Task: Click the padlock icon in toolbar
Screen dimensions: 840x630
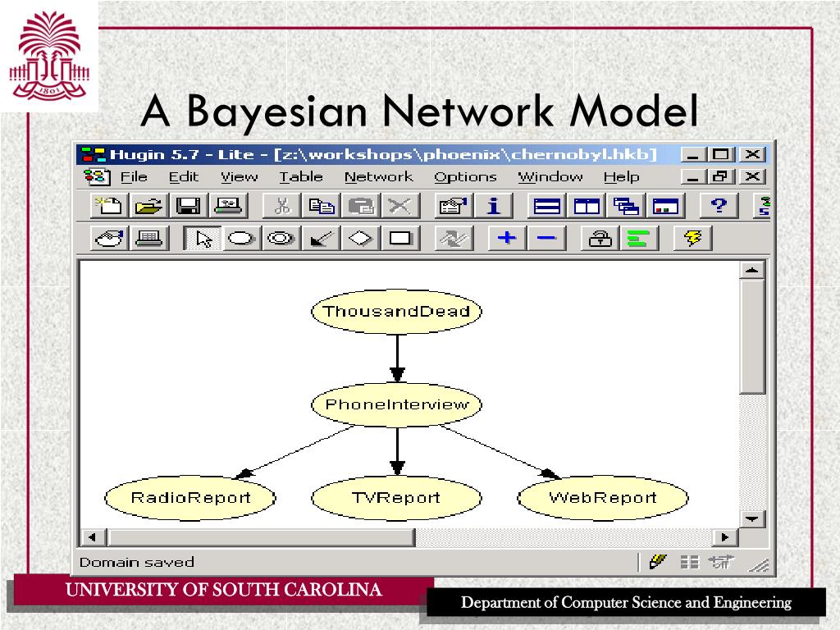Action: coord(600,239)
